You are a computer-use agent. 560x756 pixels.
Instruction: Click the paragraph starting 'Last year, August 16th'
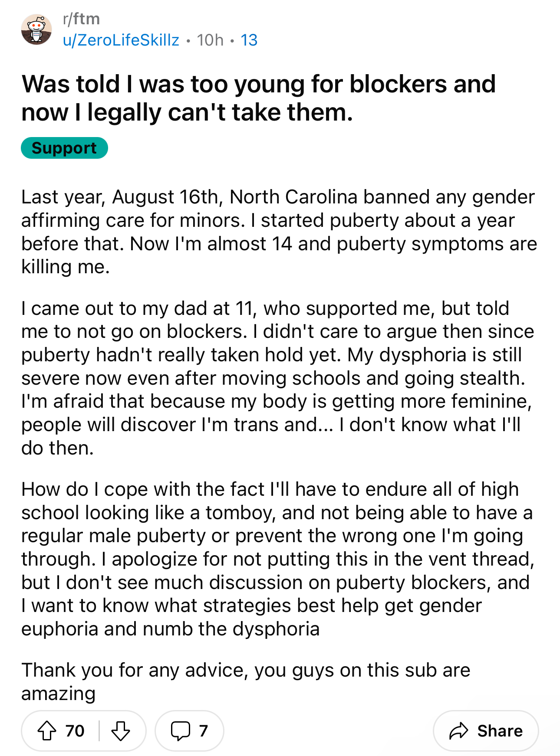[280, 232]
